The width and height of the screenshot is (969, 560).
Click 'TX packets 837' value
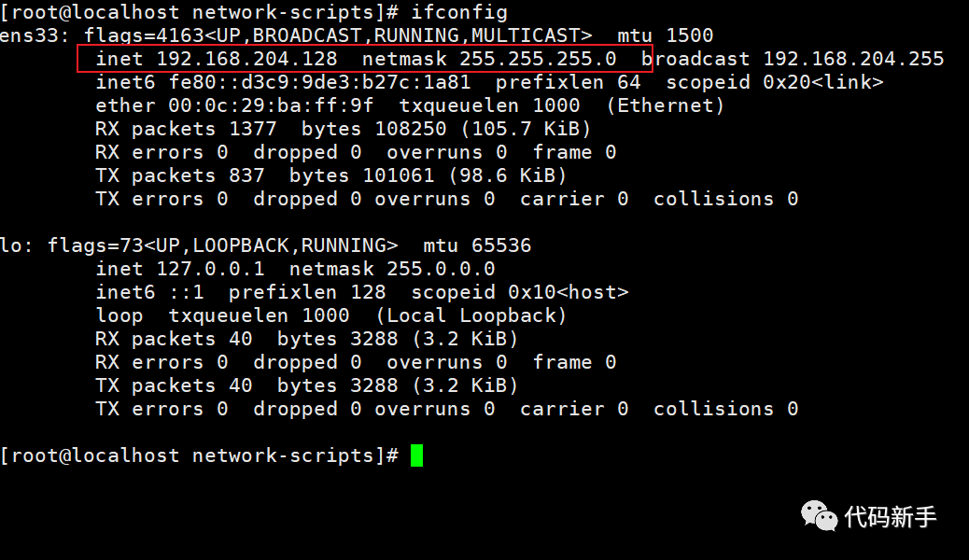(x=180, y=176)
